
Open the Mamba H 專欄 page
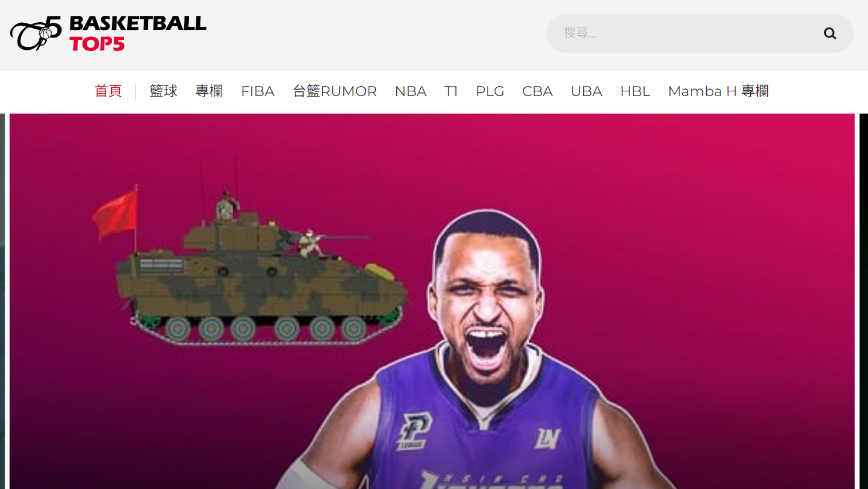point(719,91)
